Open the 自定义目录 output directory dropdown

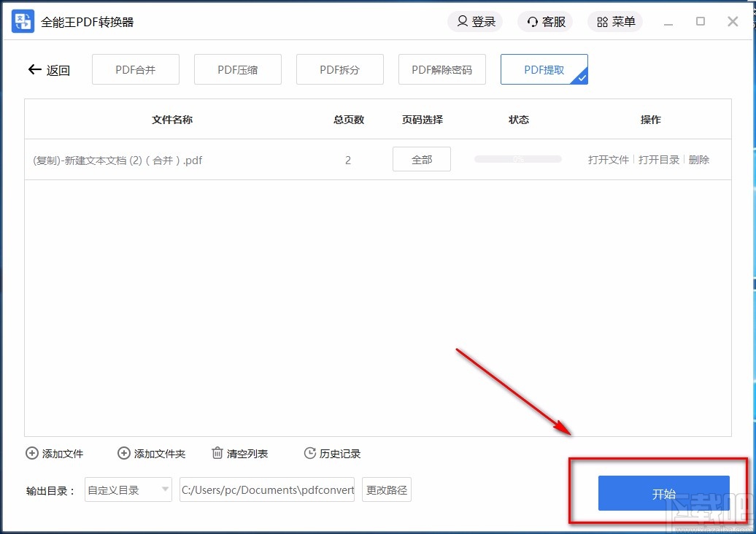click(x=128, y=489)
